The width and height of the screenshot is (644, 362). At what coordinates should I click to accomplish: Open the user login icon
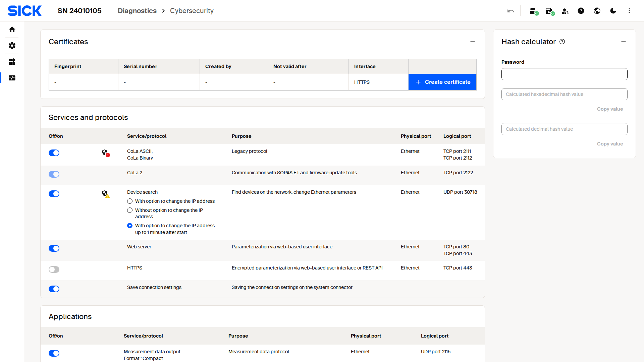click(x=565, y=11)
